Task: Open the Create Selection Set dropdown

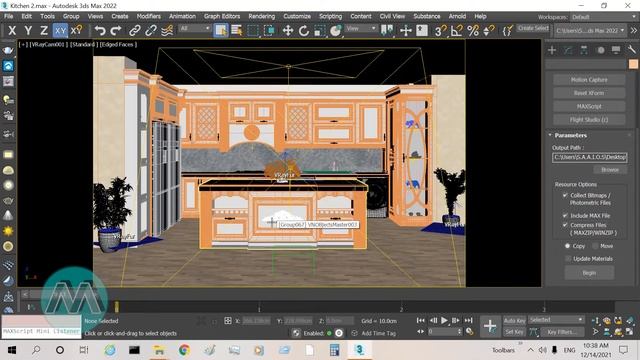Action: 533,28
